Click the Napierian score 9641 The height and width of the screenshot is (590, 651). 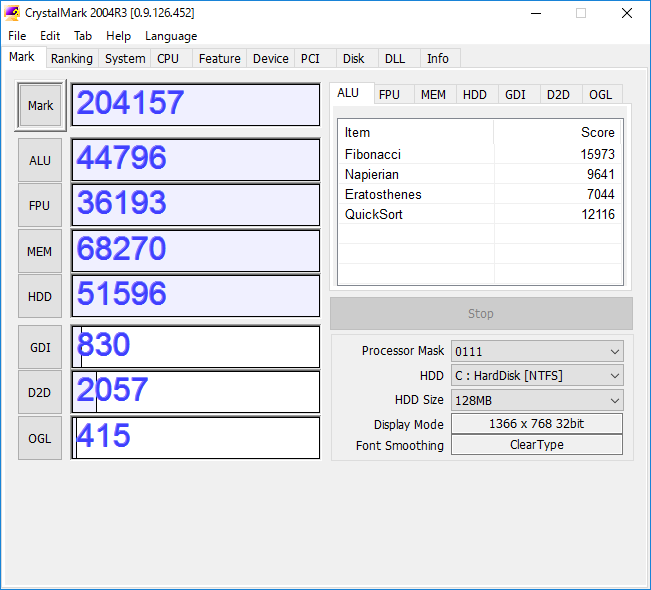[601, 174]
